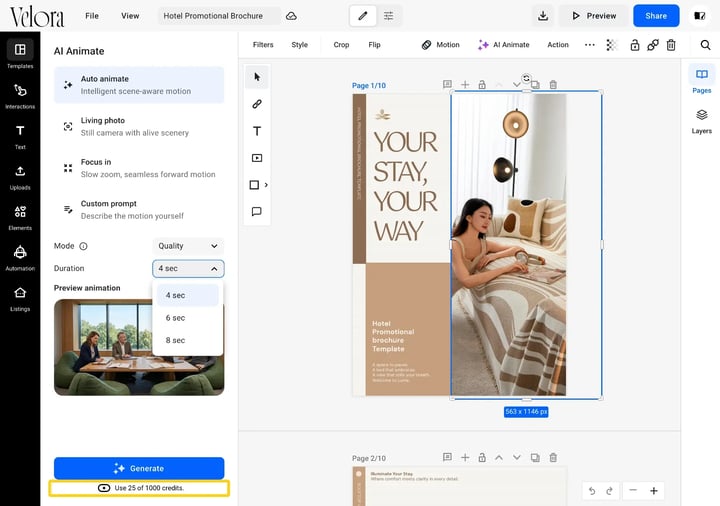This screenshot has height=506, width=720.
Task: Click the search magnifier icon
Action: tap(705, 45)
